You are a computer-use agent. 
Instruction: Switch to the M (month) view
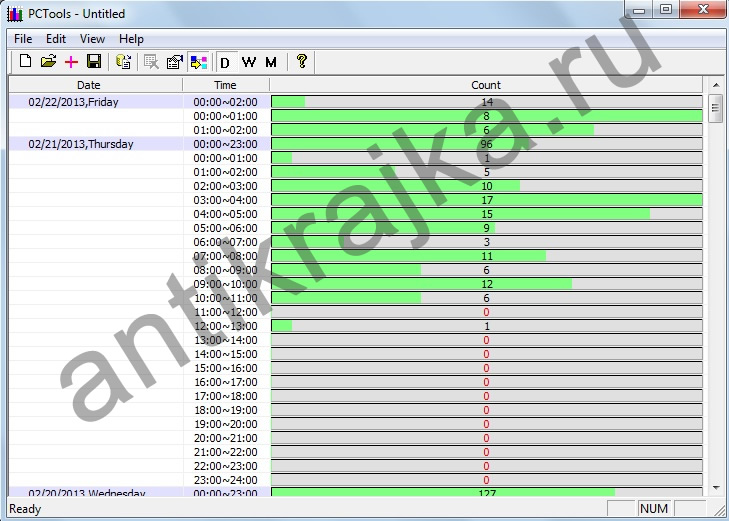[x=271, y=62]
